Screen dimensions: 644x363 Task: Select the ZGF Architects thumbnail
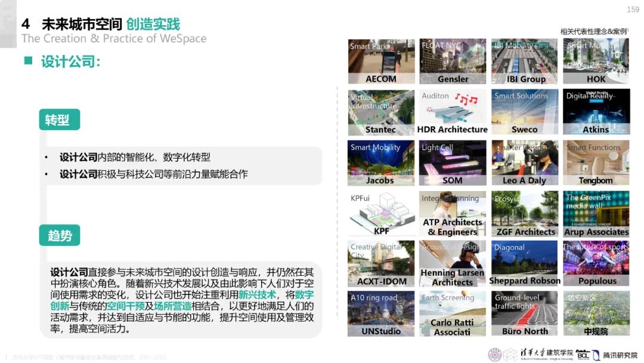point(525,214)
